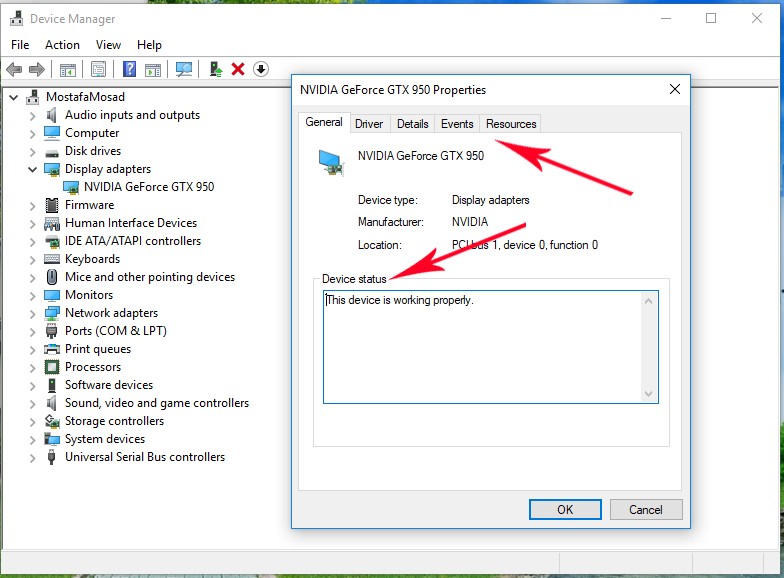Click the Disk drives icon
This screenshot has height=578, width=784.
[52, 152]
